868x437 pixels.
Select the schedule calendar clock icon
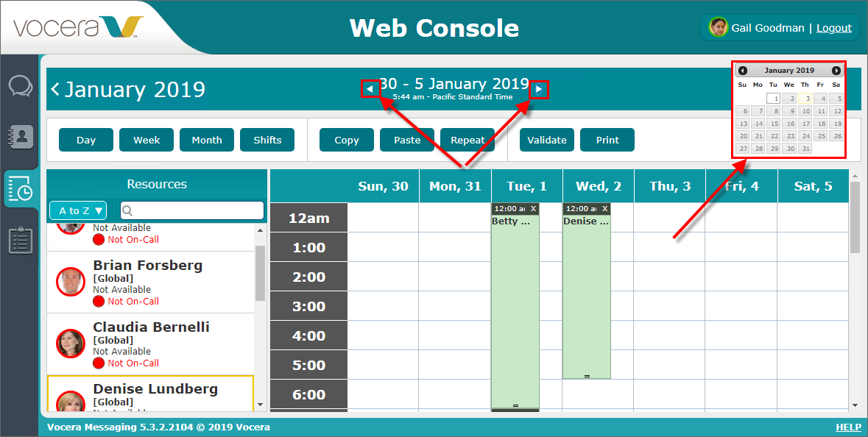tap(20, 188)
